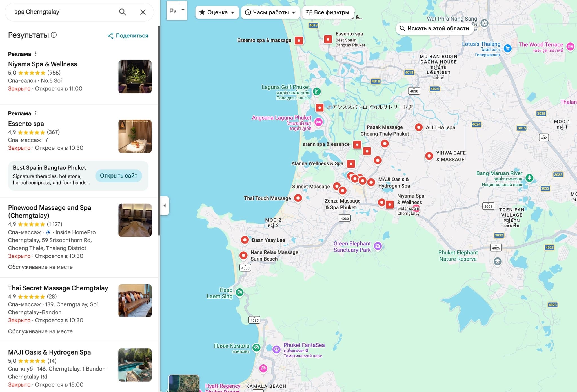Click the Japanese-labeled Oasis resort pin
Viewport: 577px width, 392px height.
pos(319,108)
